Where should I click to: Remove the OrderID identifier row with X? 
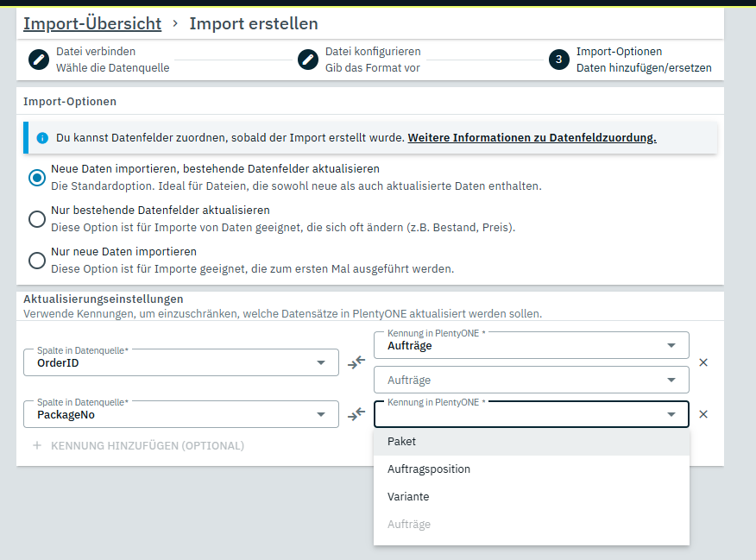pos(703,362)
